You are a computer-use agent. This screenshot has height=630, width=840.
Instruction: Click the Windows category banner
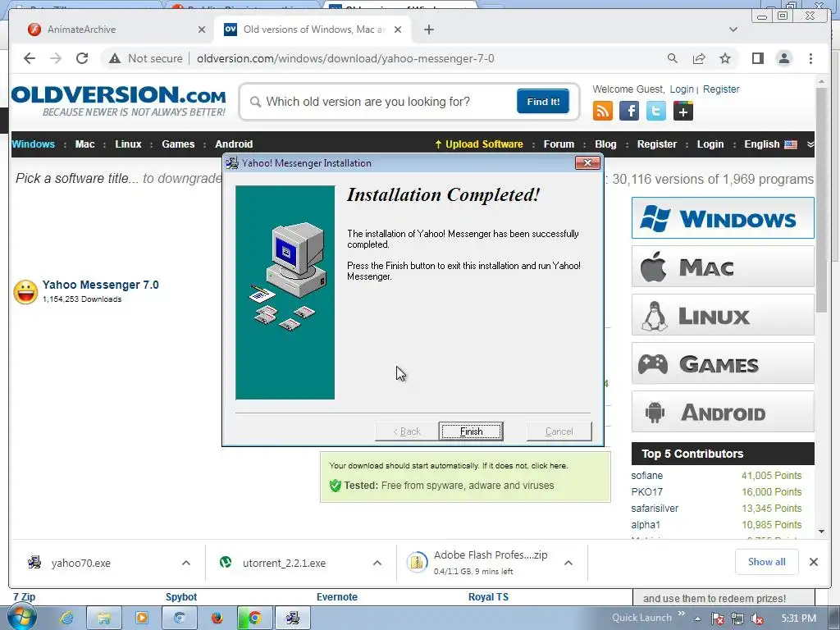click(x=723, y=218)
